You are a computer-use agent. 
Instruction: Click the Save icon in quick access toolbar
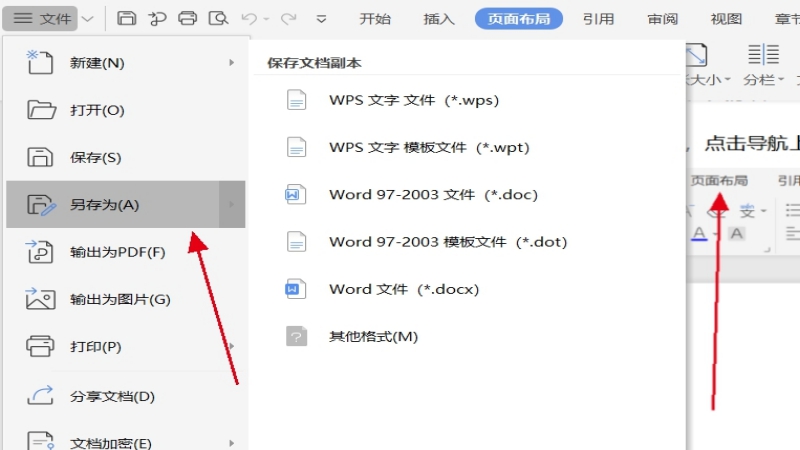(x=127, y=18)
